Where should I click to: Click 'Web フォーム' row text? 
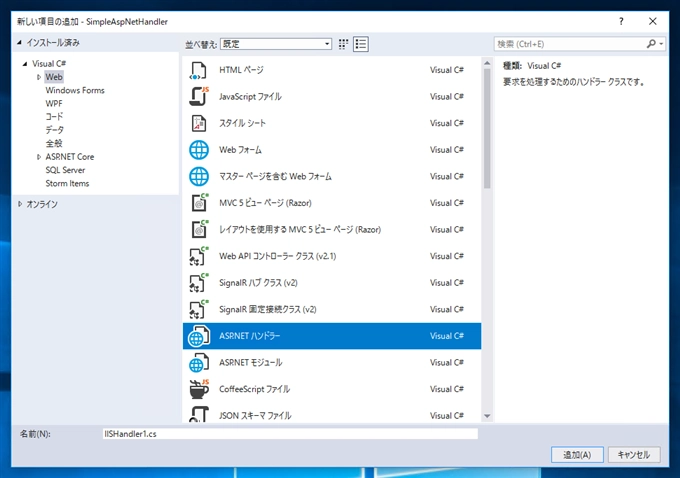240,150
